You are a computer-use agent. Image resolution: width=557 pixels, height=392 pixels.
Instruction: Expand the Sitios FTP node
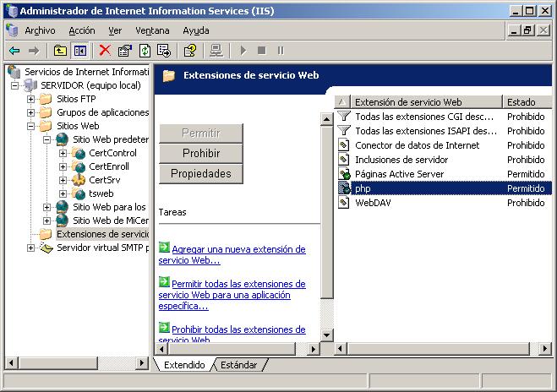(x=31, y=99)
